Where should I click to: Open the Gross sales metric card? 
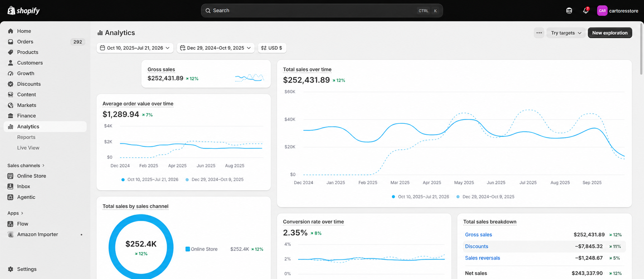[x=206, y=74]
